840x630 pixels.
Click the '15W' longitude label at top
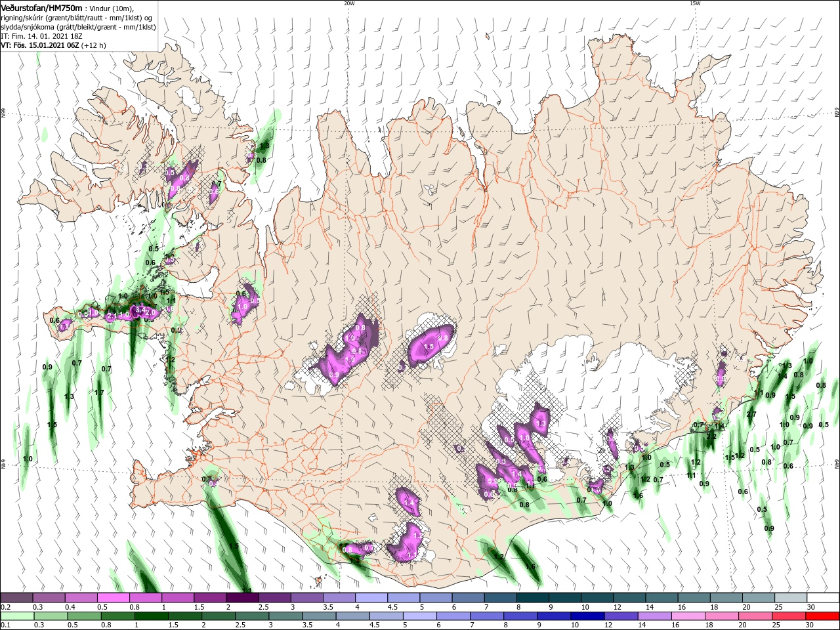coord(695,3)
